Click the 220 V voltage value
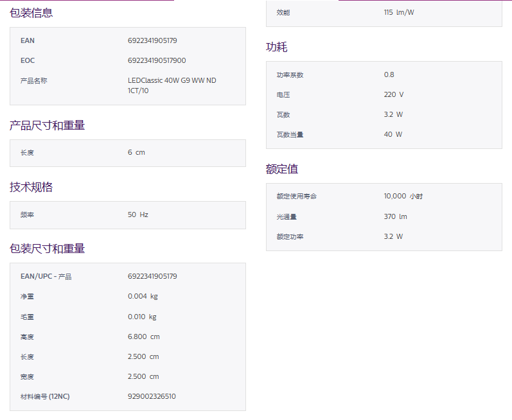This screenshot has width=512, height=420. click(x=393, y=94)
